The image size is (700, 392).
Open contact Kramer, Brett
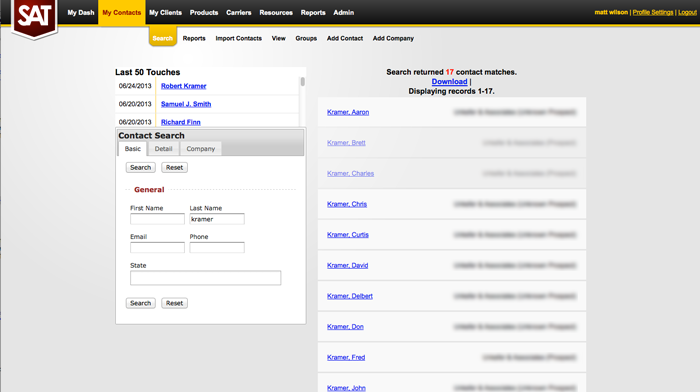point(346,143)
